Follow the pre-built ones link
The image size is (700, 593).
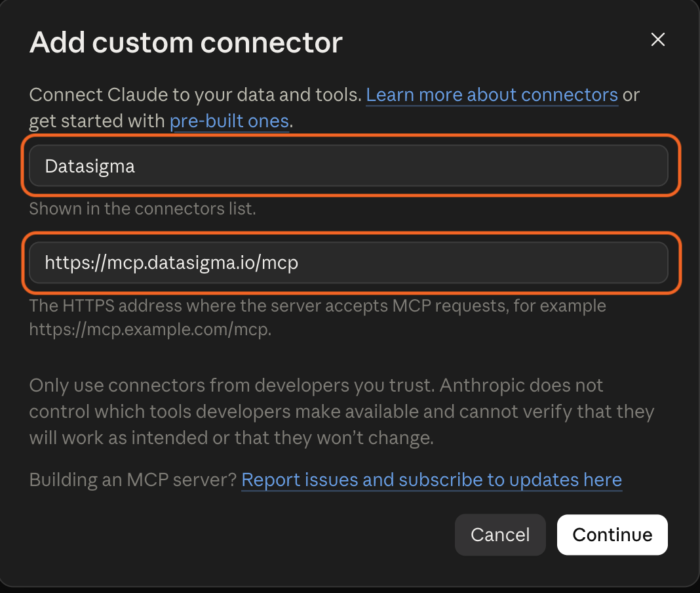pos(229,121)
